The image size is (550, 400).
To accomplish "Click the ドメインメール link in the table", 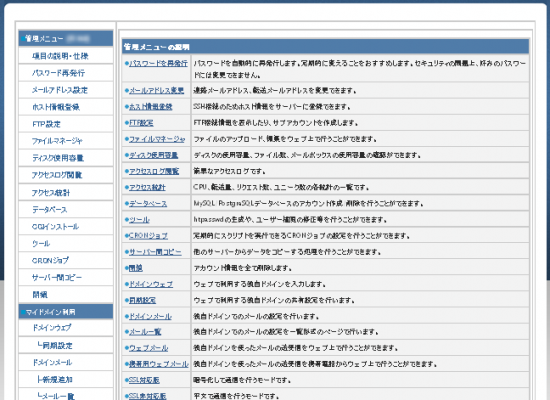I will click(150, 316).
